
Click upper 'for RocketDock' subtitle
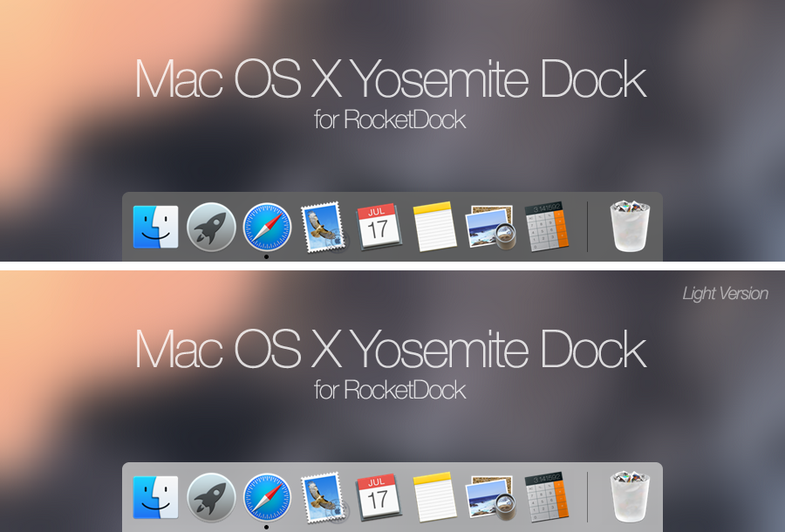click(390, 119)
